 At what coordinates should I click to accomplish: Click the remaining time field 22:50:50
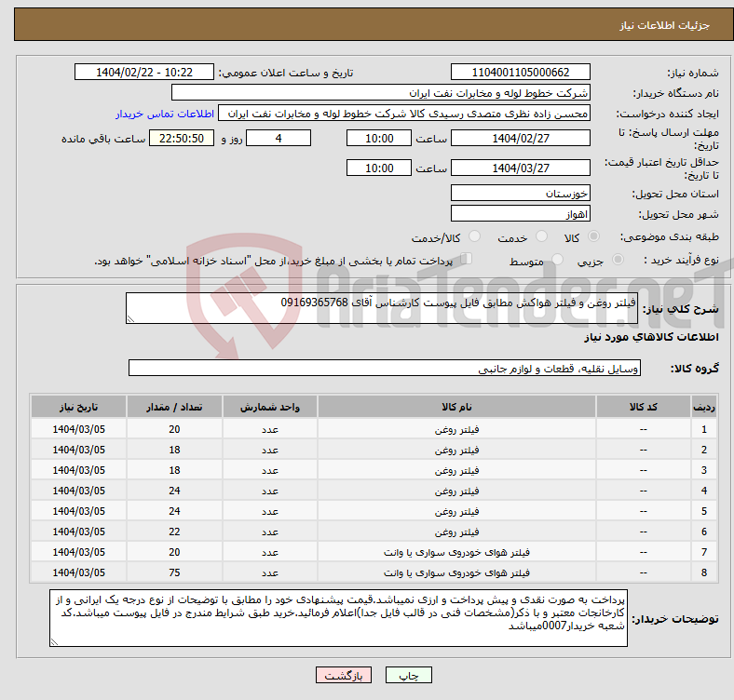(x=182, y=138)
